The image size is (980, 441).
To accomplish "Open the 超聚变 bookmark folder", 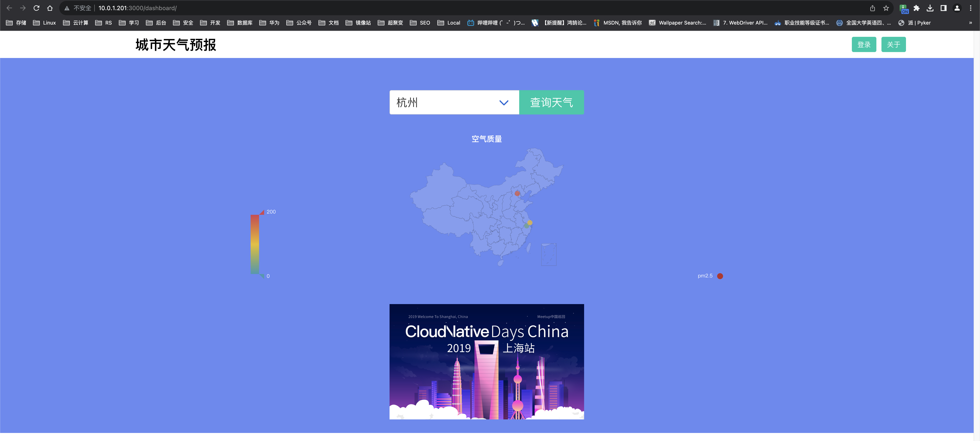I will pyautogui.click(x=390, y=23).
